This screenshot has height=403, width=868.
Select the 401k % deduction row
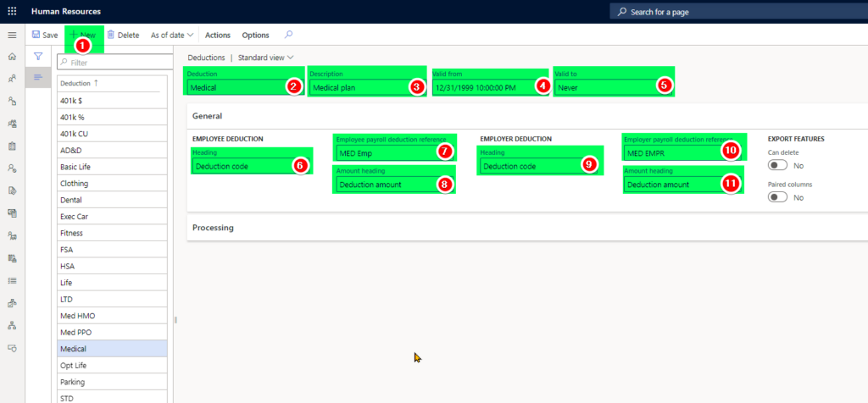(113, 117)
